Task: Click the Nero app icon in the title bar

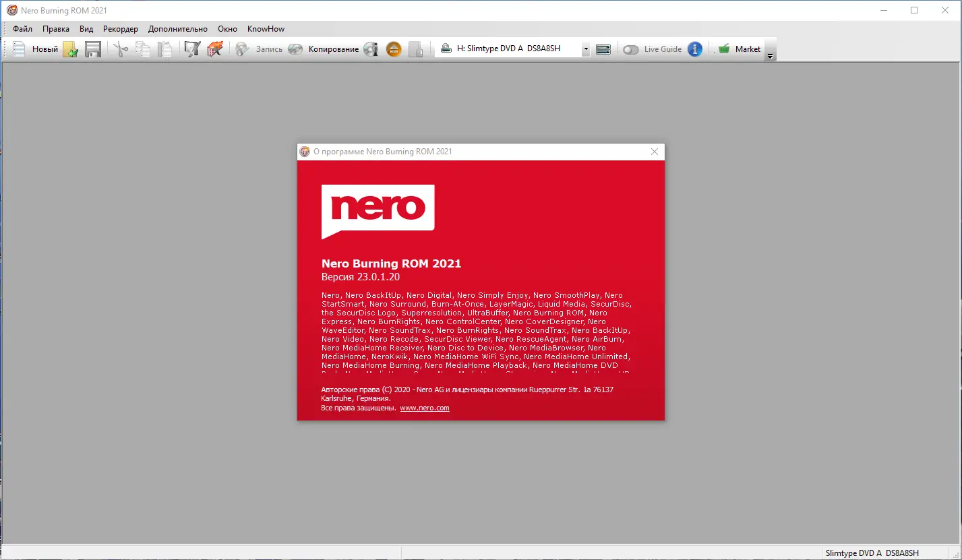Action: pos(11,11)
